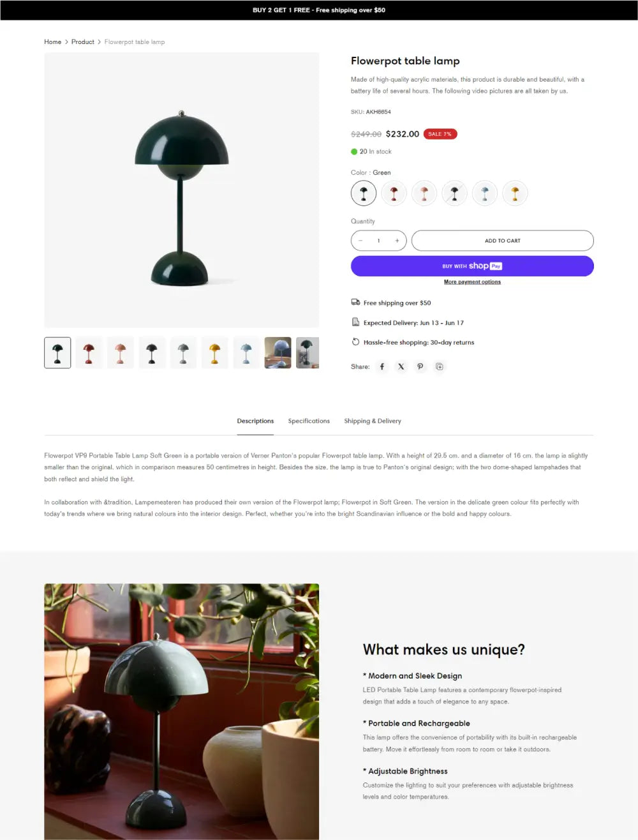The image size is (638, 840).
Task: Select the pink lamp color swatch
Action: click(424, 193)
